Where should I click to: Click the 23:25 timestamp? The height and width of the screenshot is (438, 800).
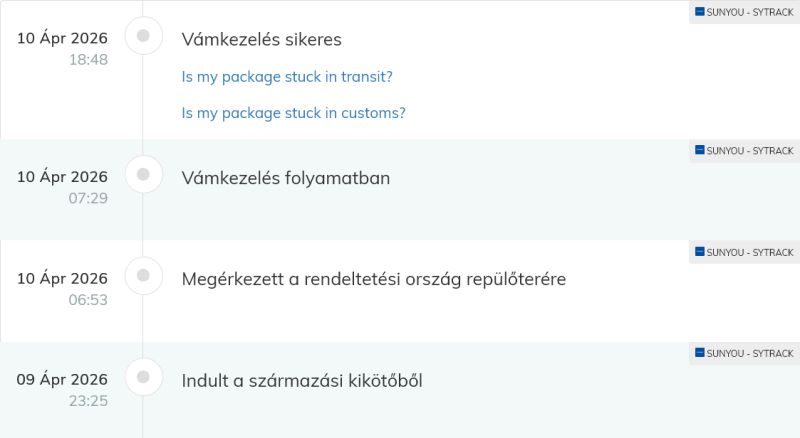(x=88, y=401)
